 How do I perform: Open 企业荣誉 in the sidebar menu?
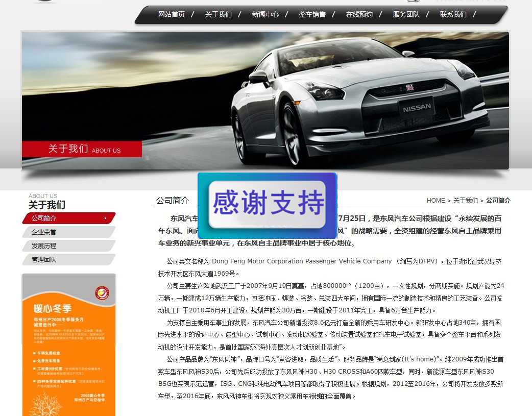pos(69,232)
